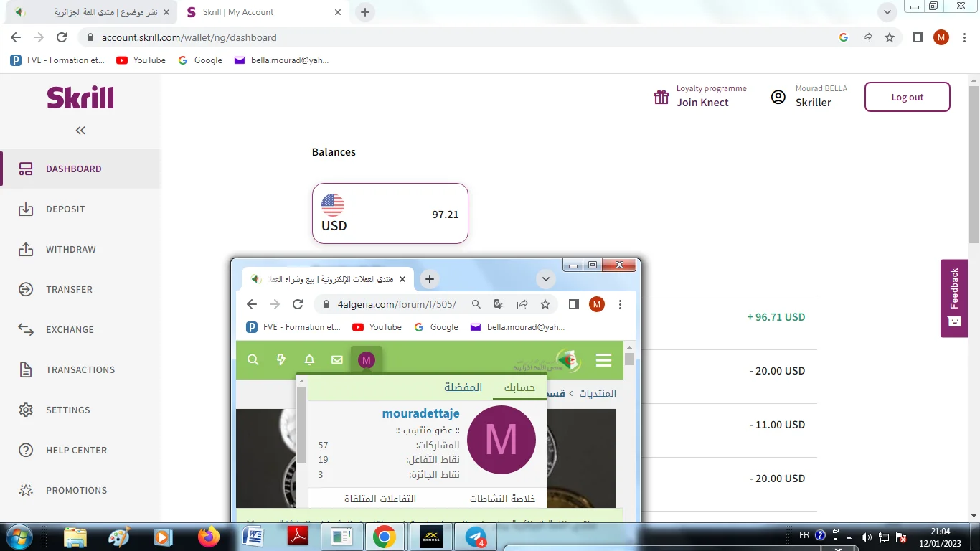Expand tab search dropdown in small Chrome window
This screenshot has width=980, height=551.
(x=546, y=279)
